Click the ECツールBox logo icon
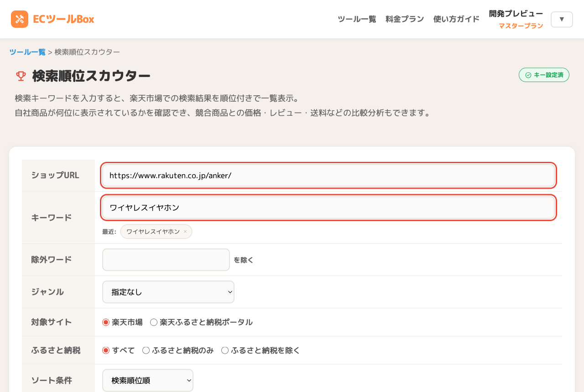 (x=20, y=19)
